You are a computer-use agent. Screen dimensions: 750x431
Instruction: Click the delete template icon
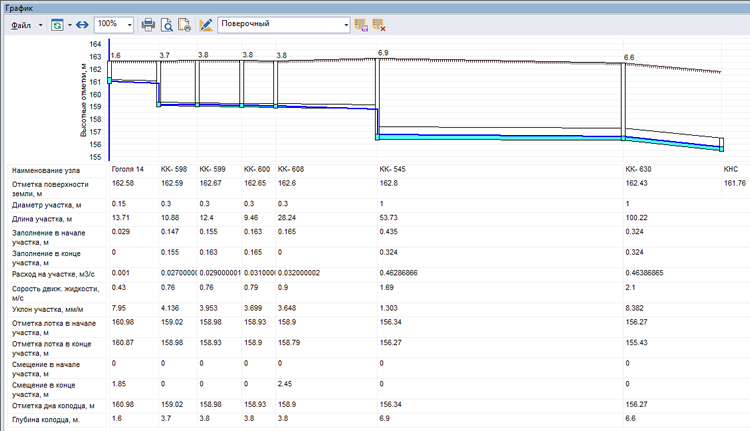coord(379,23)
